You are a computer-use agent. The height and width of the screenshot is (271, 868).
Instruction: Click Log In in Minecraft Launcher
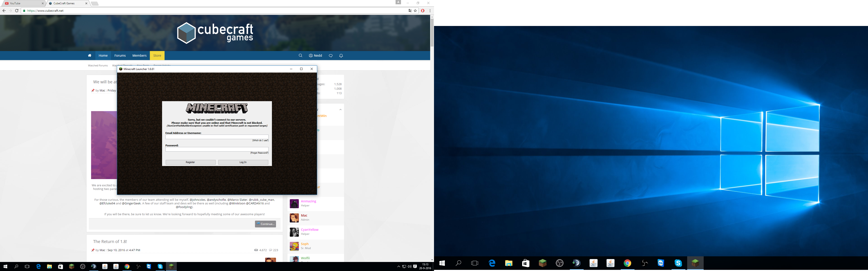click(243, 162)
